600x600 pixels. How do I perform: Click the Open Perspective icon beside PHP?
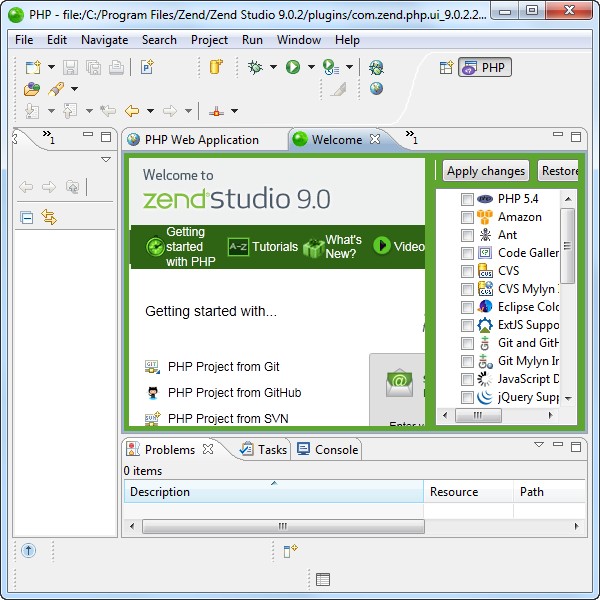click(x=446, y=68)
